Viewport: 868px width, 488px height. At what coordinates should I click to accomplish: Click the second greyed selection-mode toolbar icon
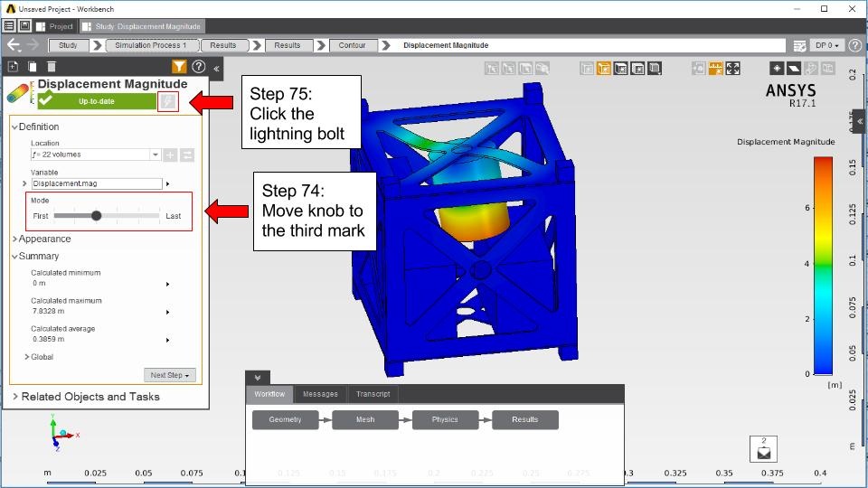pyautogui.click(x=508, y=69)
